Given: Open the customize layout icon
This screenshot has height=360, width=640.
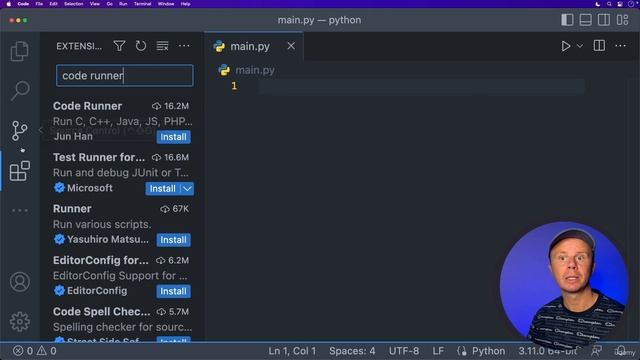Looking at the screenshot, I should (622, 20).
